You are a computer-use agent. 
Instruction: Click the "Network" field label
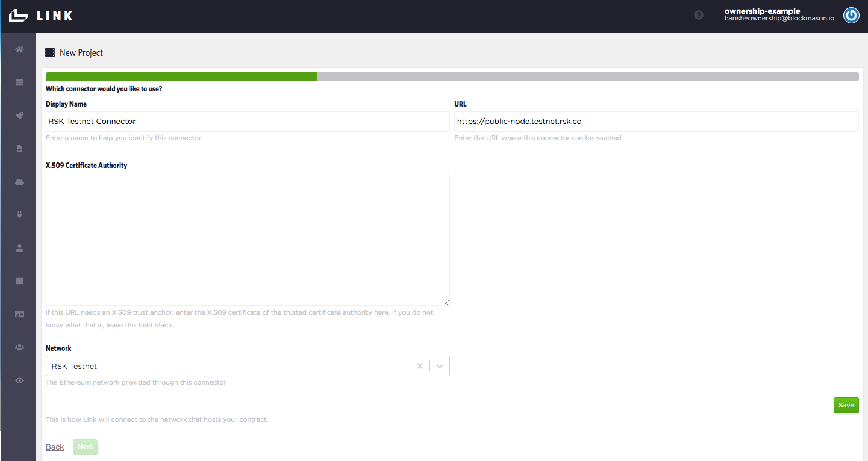click(58, 348)
